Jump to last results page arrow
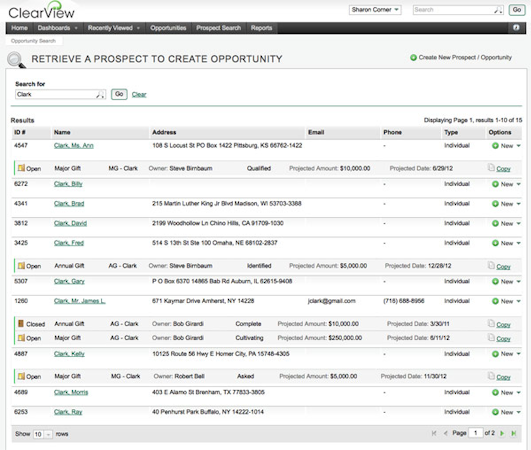The image size is (531, 450). coord(514,433)
